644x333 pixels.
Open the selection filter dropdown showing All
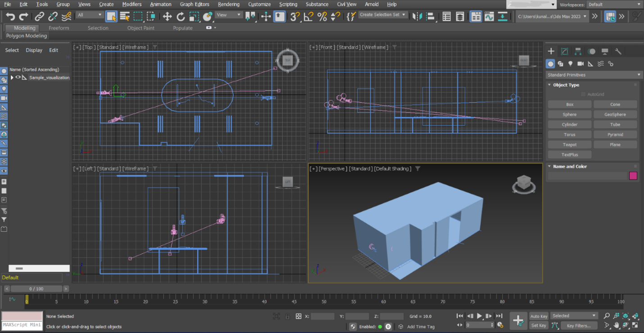click(x=89, y=14)
